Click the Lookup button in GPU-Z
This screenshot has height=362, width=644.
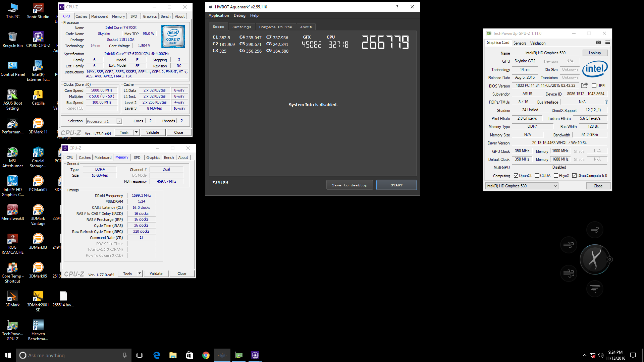pyautogui.click(x=595, y=53)
